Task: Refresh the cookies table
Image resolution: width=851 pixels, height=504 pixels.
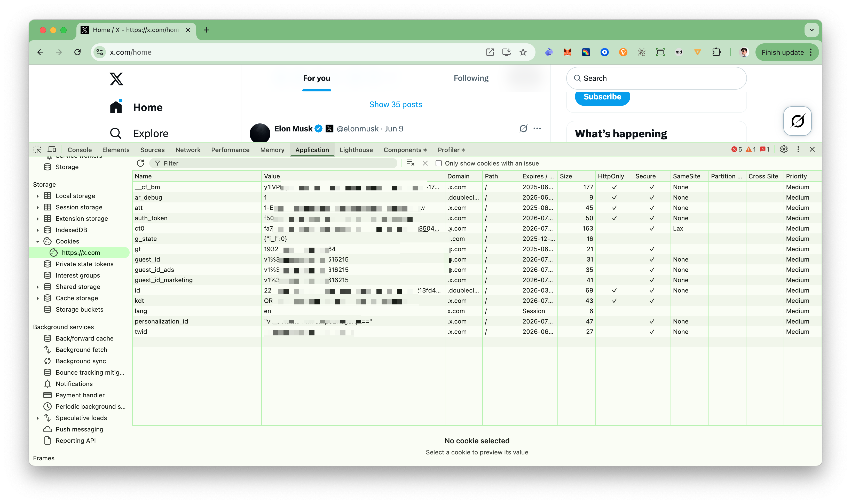Action: 141,163
